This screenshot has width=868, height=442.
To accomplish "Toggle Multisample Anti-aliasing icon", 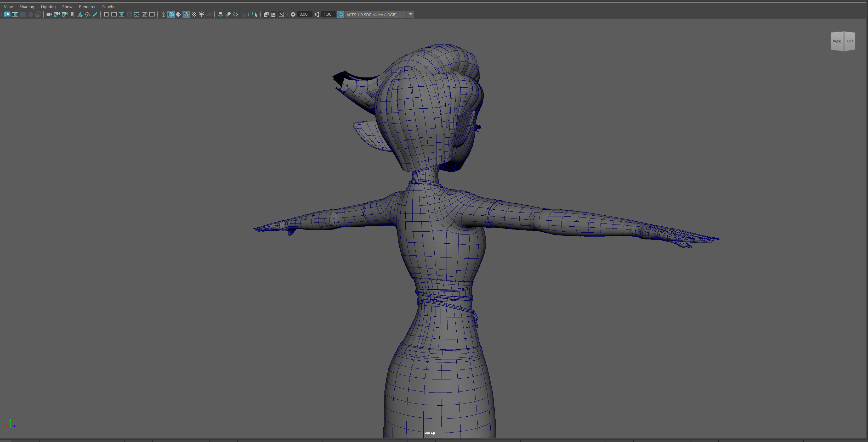I will [x=236, y=14].
